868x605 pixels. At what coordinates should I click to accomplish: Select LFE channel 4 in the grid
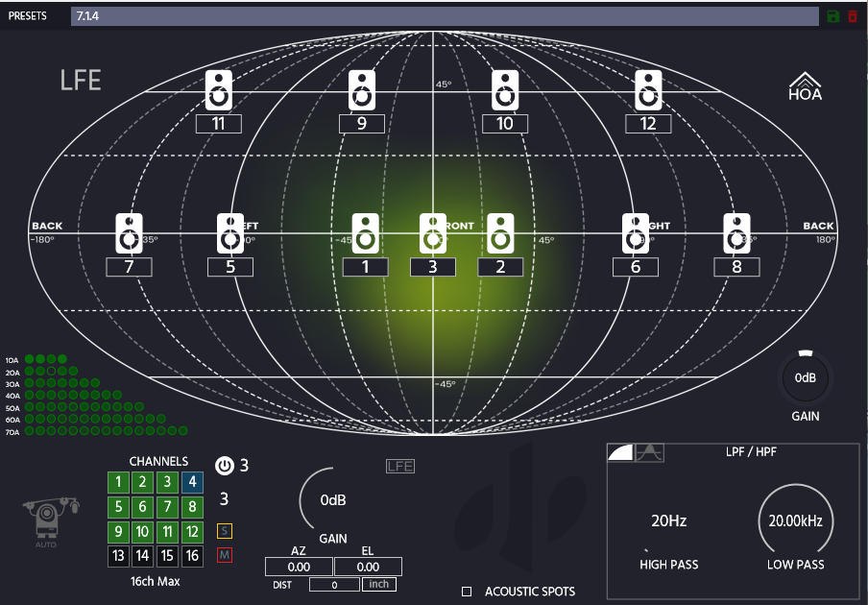(192, 482)
